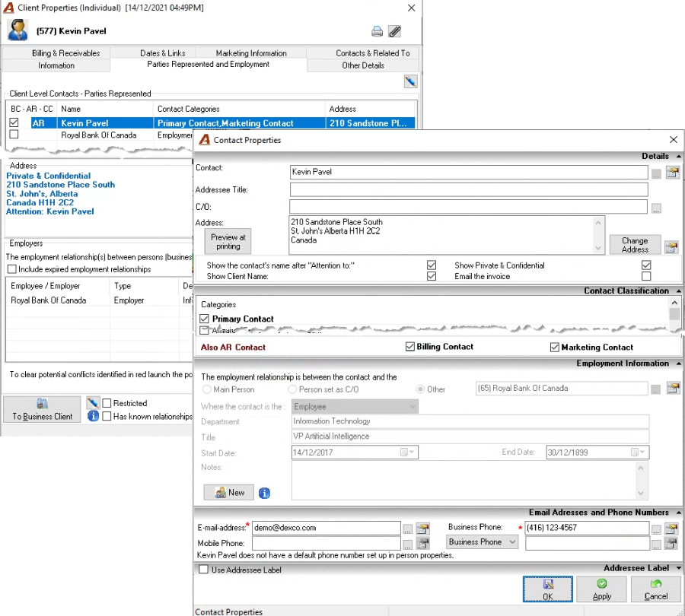Toggle Show Client Name checkbox
The width and height of the screenshot is (685, 616).
432,276
